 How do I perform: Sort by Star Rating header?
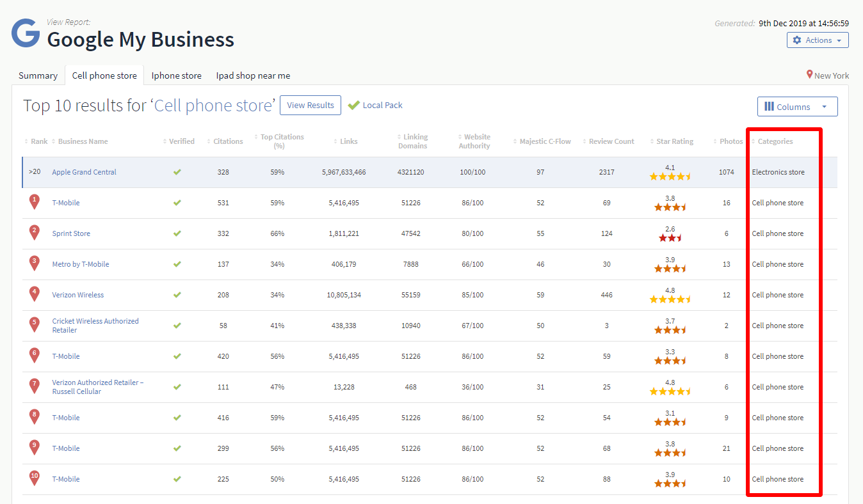(x=671, y=141)
